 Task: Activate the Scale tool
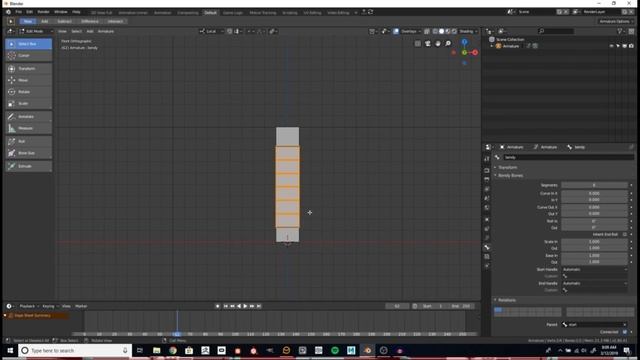pyautogui.click(x=29, y=104)
